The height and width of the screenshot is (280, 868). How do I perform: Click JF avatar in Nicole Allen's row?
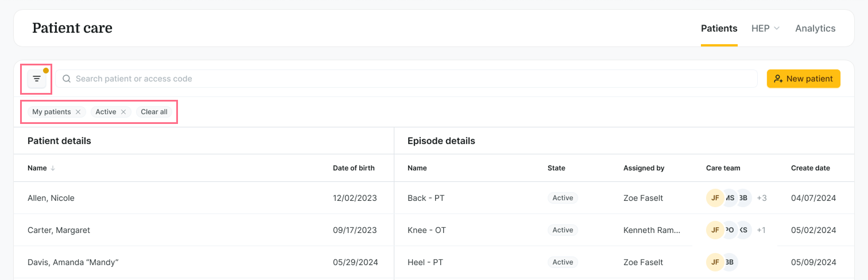pos(715,198)
